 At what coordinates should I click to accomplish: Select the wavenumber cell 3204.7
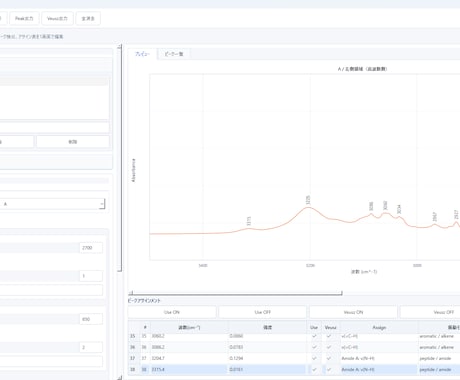point(189,358)
